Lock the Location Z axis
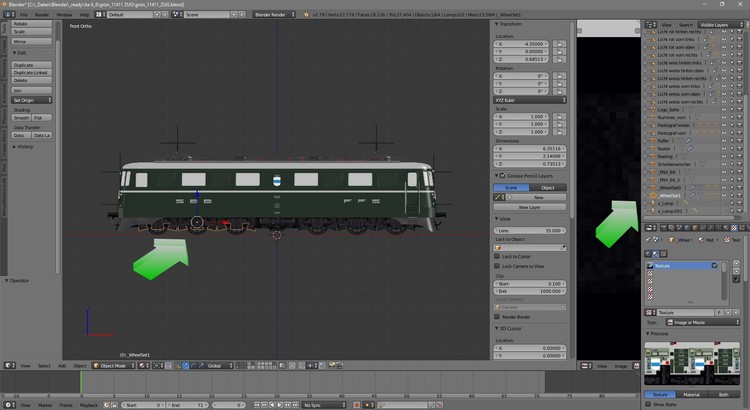The width and height of the screenshot is (750, 410). (x=559, y=59)
